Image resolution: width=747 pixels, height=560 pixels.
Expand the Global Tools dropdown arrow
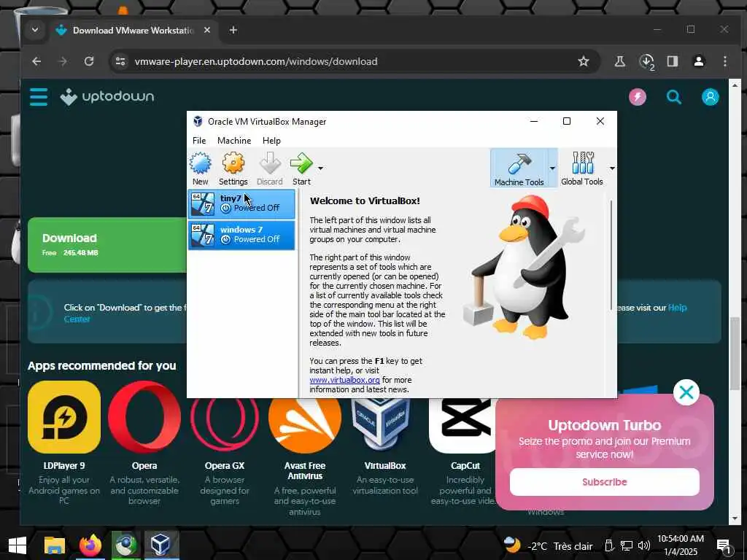pos(612,168)
